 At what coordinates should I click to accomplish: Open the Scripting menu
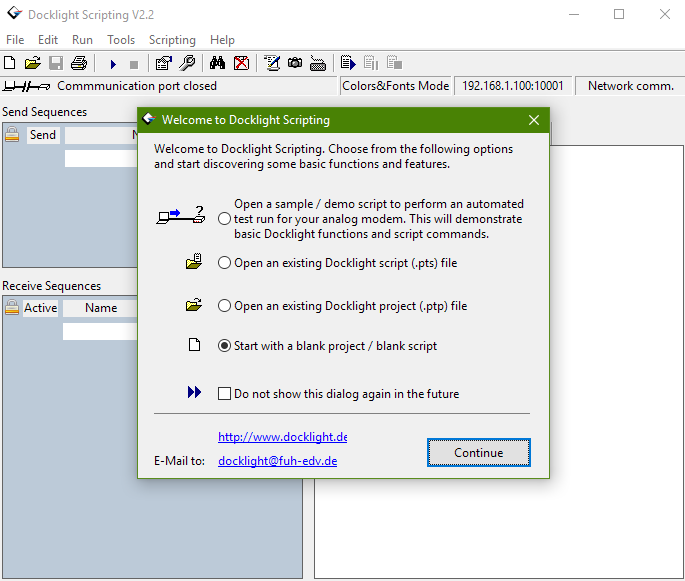(172, 40)
